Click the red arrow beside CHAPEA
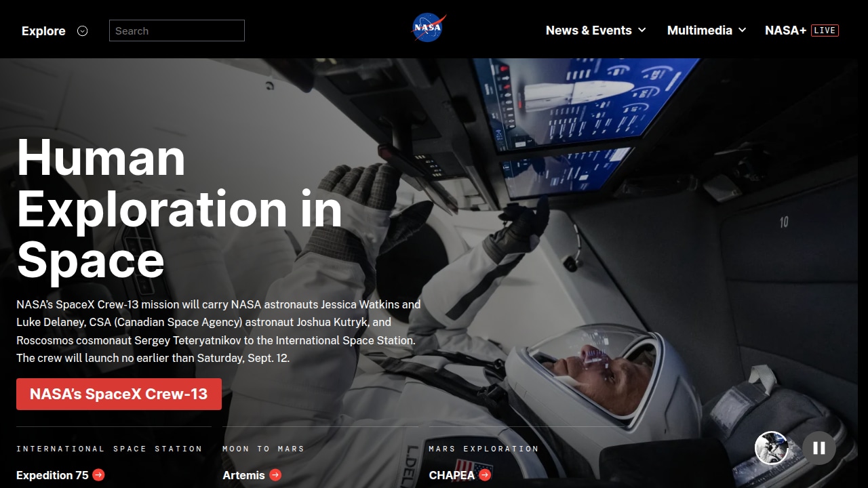868x488 pixels. tap(485, 475)
